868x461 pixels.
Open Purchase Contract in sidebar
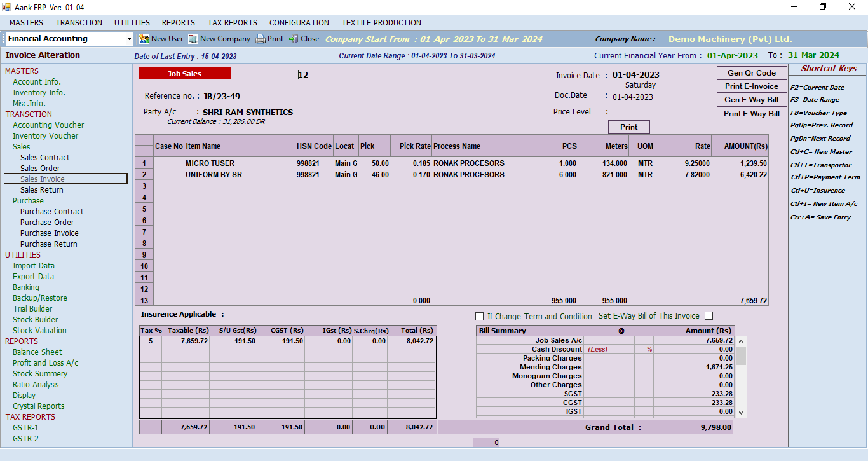coord(52,212)
